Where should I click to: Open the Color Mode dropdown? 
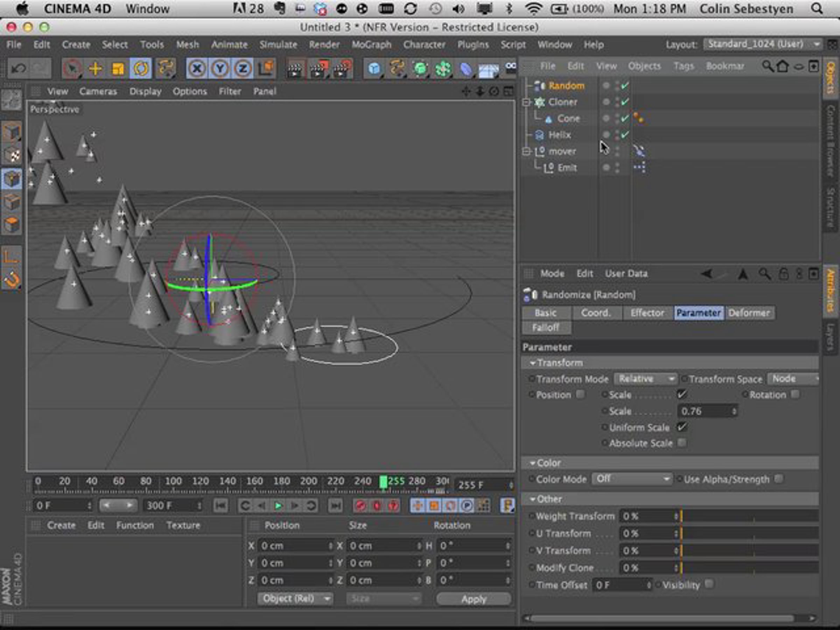pyautogui.click(x=632, y=479)
